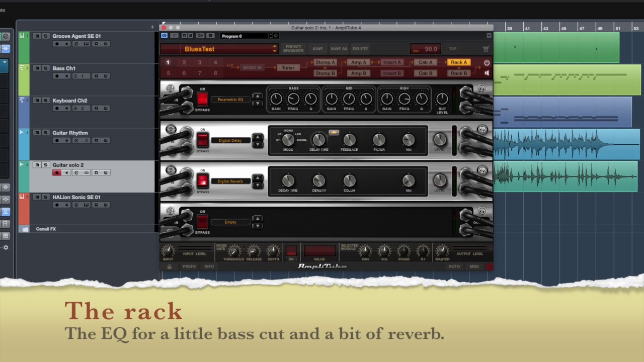Open the settings gear in left sidebar
644x362 pixels.
click(x=6, y=247)
